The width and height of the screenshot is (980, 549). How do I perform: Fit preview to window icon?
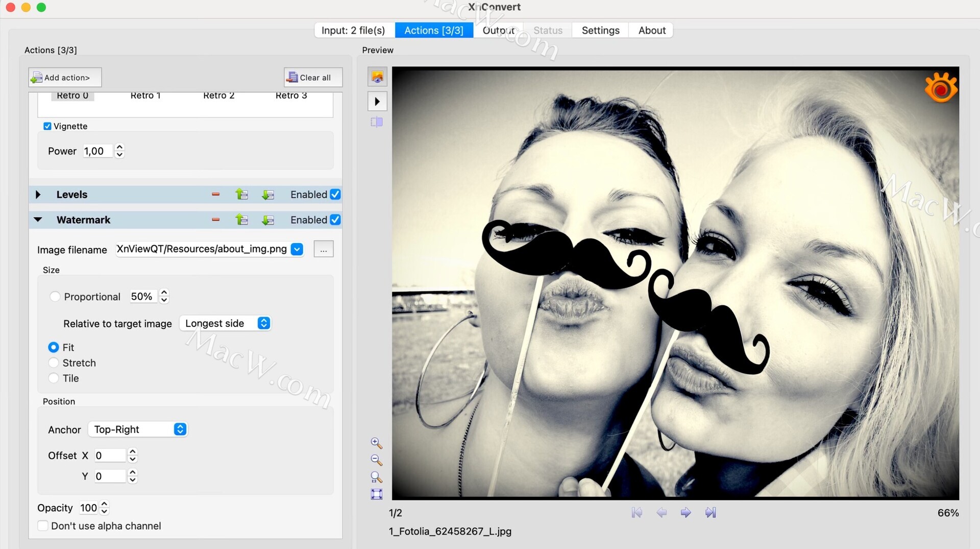376,494
